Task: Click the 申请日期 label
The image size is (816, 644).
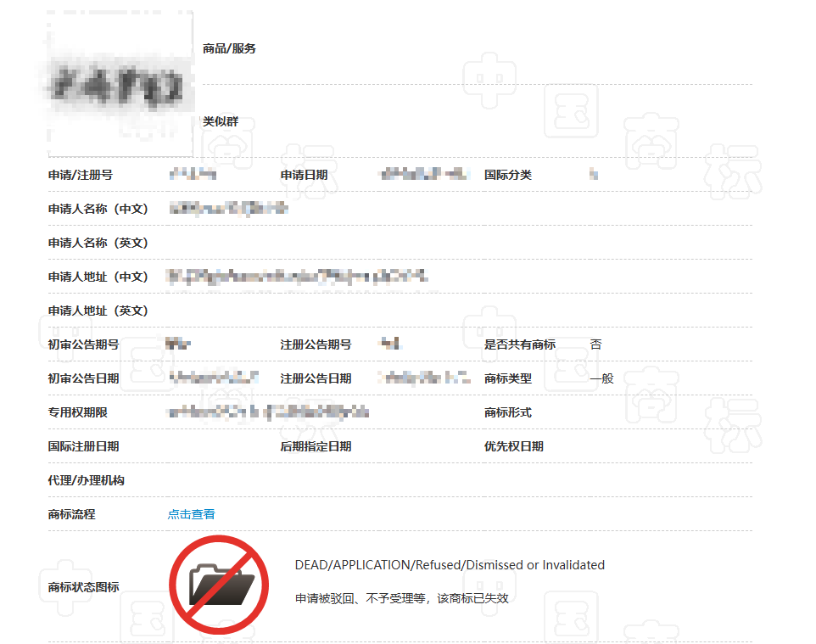Action: (x=304, y=175)
